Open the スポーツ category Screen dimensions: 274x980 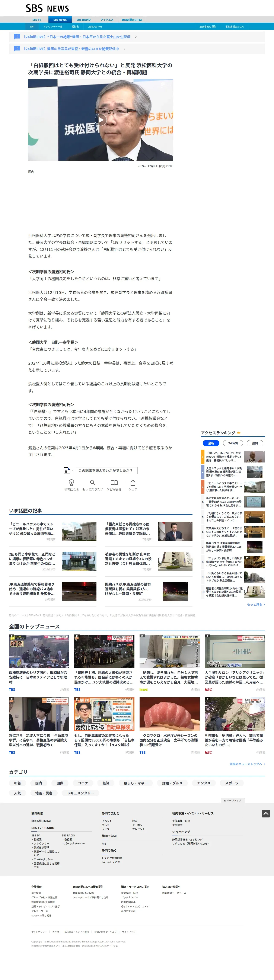pos(232,783)
